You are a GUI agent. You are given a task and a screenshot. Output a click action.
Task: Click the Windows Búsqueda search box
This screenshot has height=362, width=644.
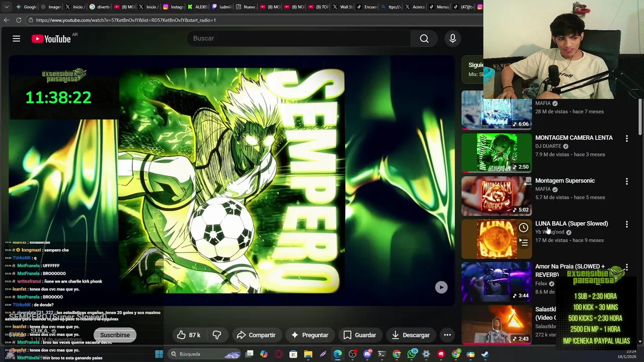click(x=204, y=354)
